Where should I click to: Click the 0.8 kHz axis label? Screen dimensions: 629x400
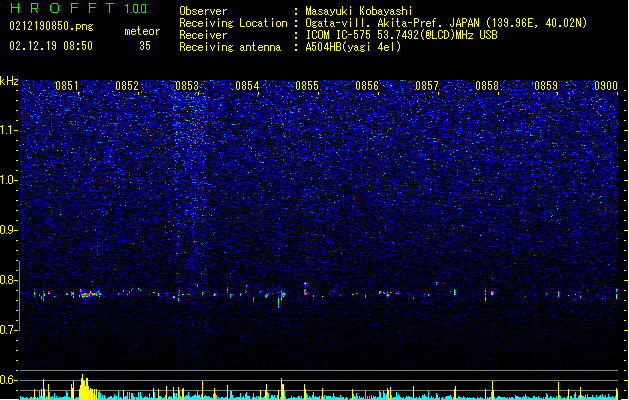8,280
